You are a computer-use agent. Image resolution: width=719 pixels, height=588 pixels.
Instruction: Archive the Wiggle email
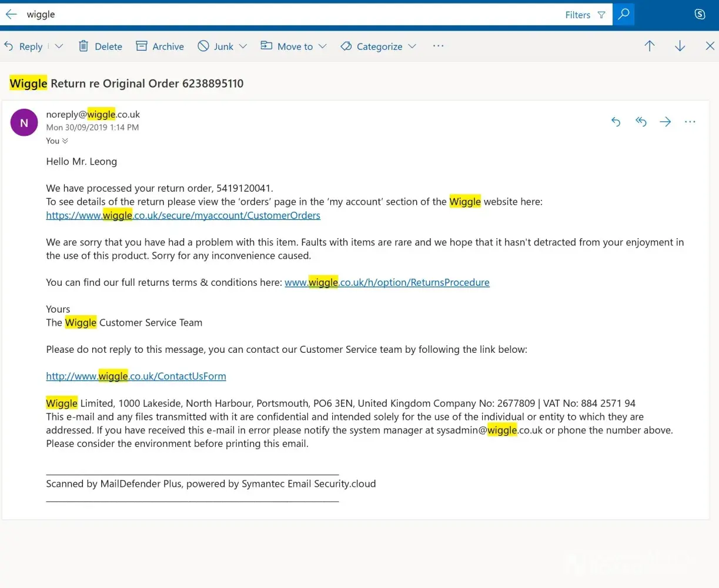click(160, 46)
